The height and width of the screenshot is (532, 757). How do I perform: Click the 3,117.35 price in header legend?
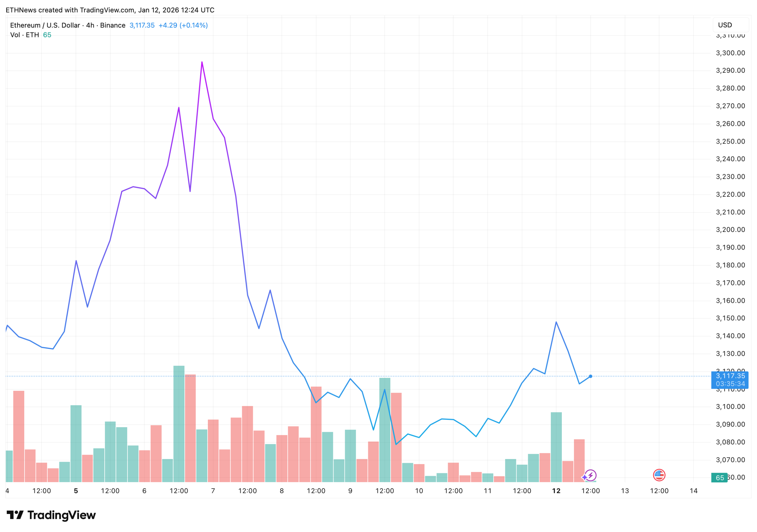[142, 25]
